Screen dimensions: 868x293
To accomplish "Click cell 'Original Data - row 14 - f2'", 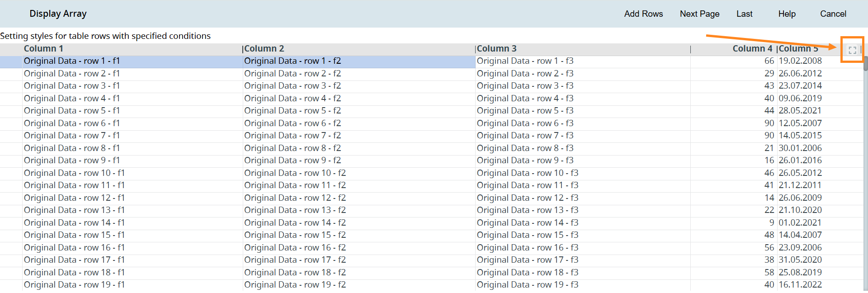I will click(295, 223).
